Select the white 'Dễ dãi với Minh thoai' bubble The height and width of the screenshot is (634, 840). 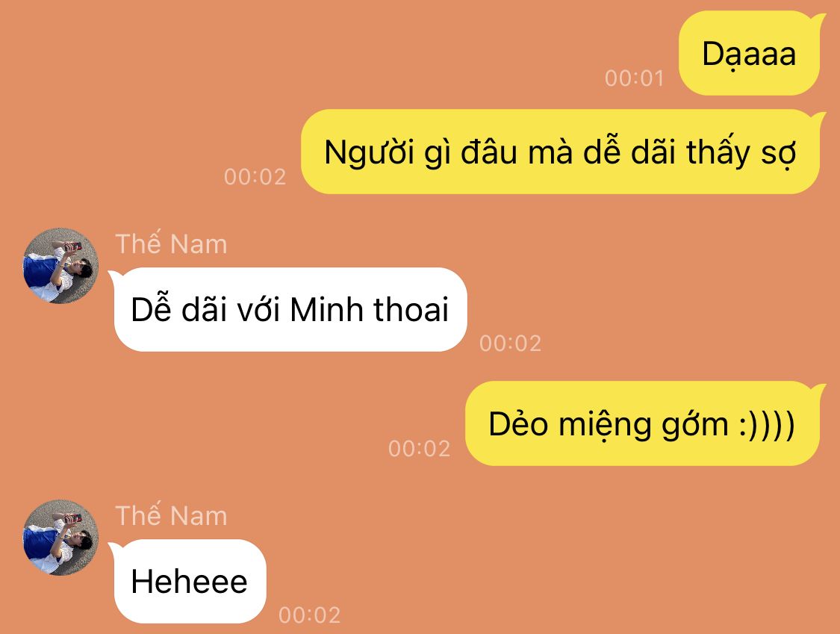click(x=290, y=309)
